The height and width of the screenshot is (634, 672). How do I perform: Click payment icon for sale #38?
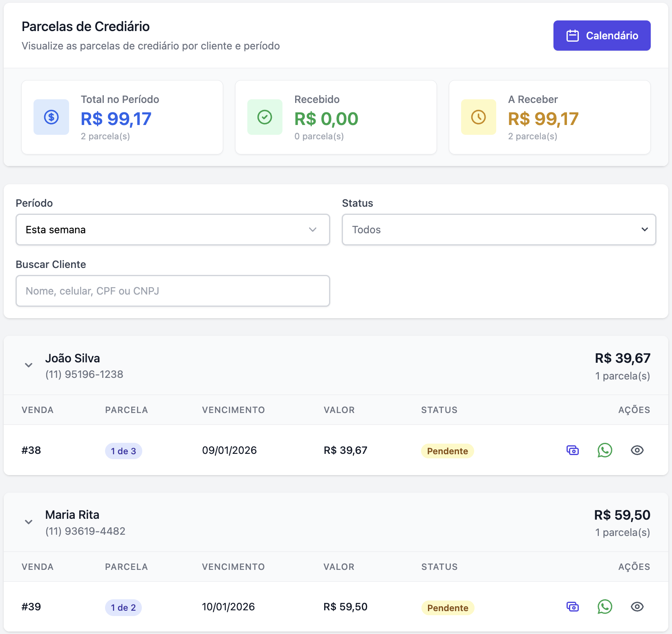point(573,450)
